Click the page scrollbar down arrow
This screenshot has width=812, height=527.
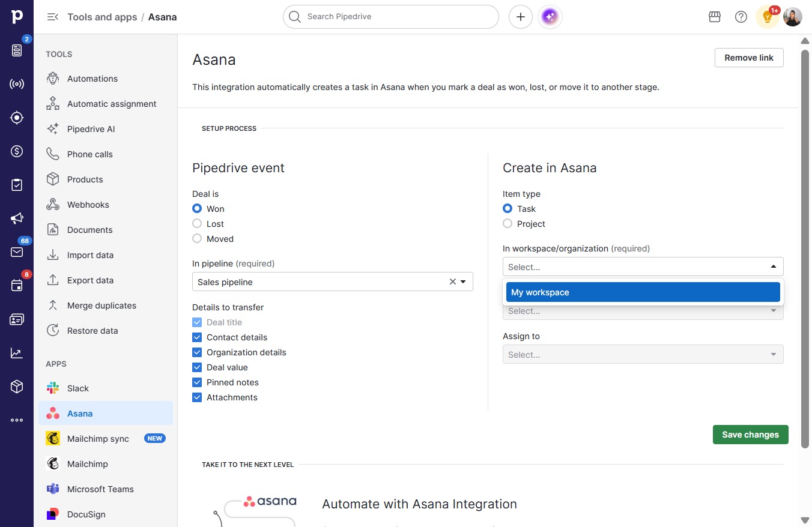(805, 520)
